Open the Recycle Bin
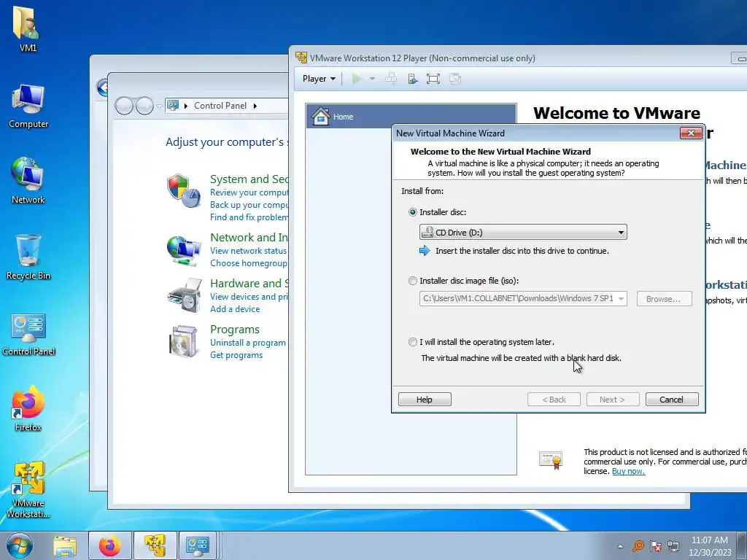The image size is (747, 560). point(28,257)
